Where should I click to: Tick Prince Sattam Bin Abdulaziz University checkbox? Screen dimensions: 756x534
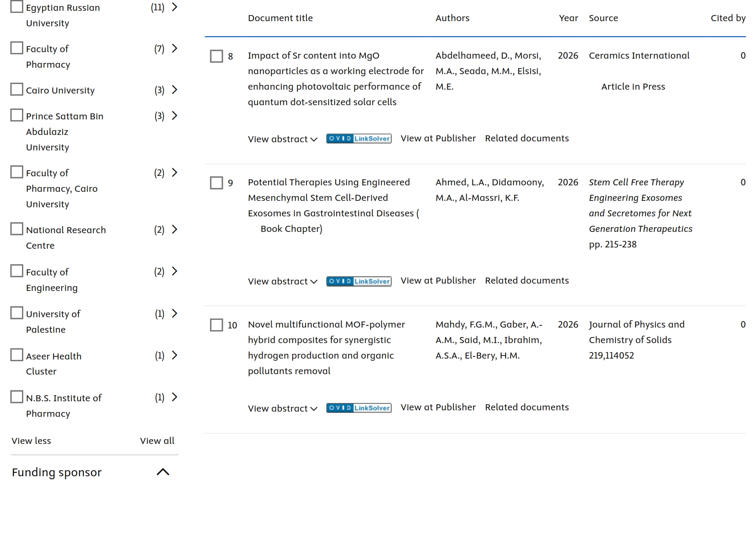pos(17,115)
